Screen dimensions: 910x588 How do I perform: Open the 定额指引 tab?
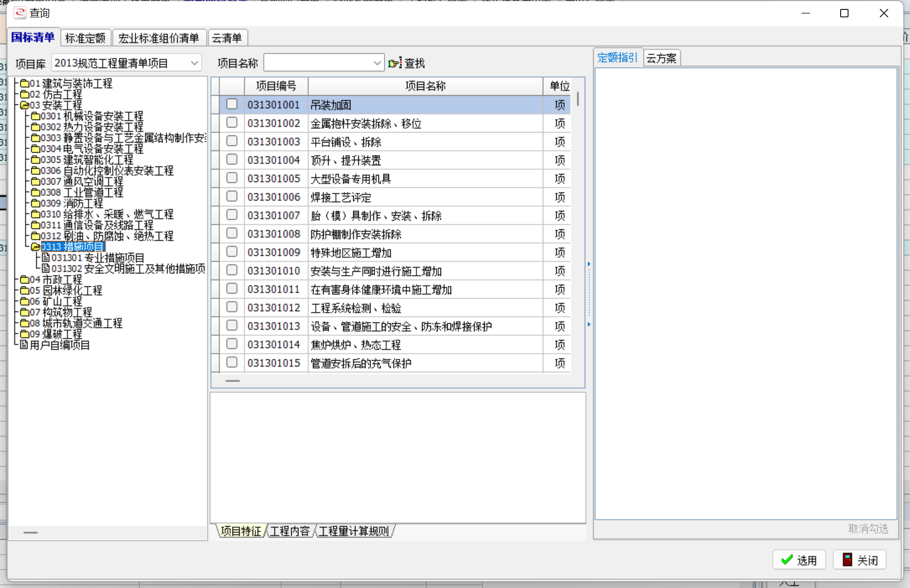click(x=618, y=58)
